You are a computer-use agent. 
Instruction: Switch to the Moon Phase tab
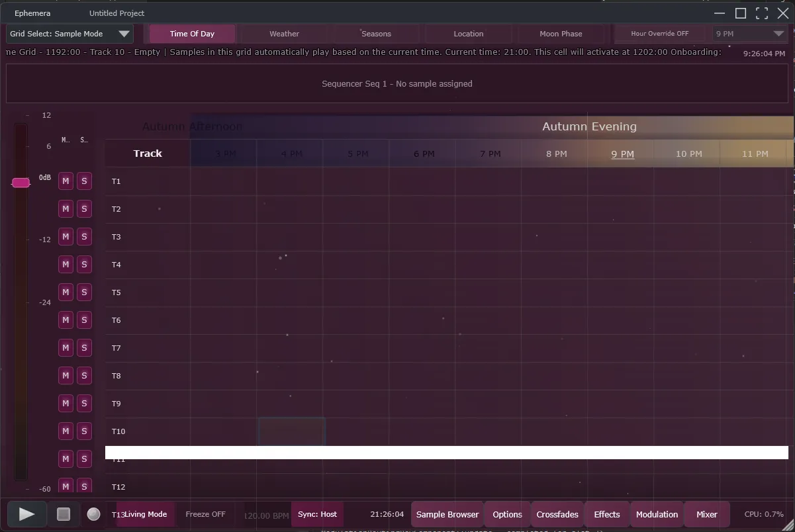tap(561, 34)
